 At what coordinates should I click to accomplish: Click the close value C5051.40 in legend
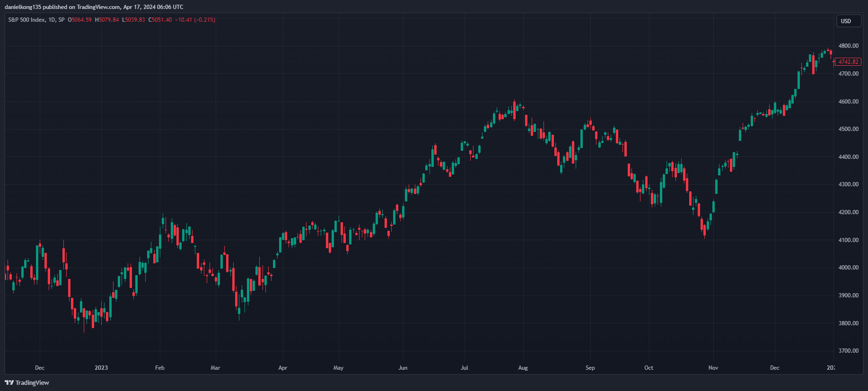(160, 20)
